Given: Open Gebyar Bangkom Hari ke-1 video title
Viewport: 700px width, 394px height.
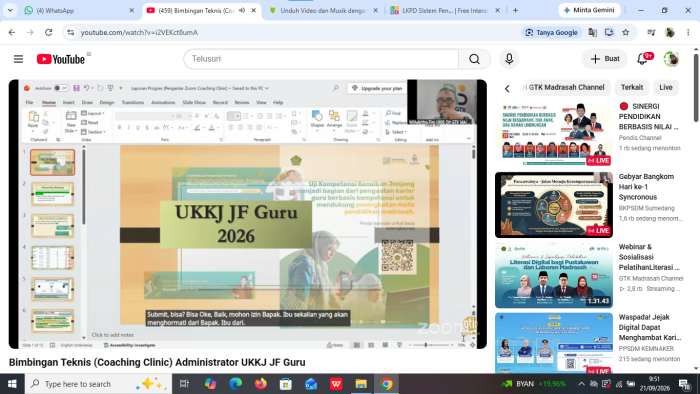Looking at the screenshot, I should [x=646, y=187].
